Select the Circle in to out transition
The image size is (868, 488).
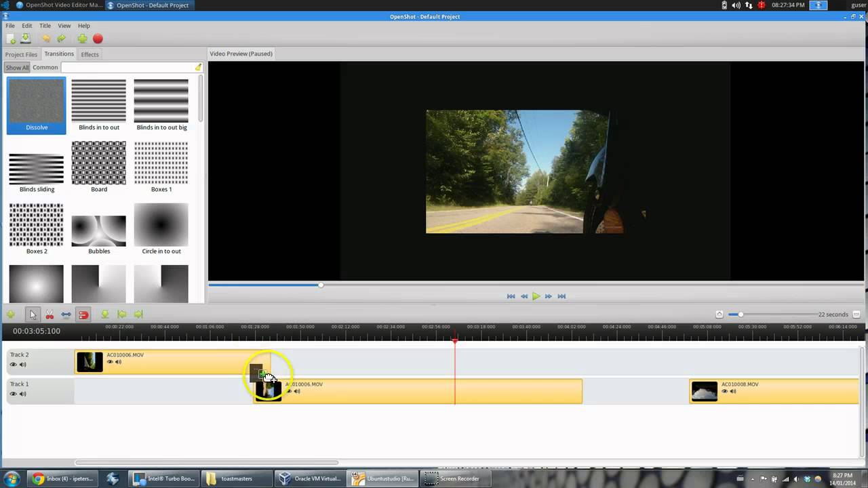click(161, 229)
